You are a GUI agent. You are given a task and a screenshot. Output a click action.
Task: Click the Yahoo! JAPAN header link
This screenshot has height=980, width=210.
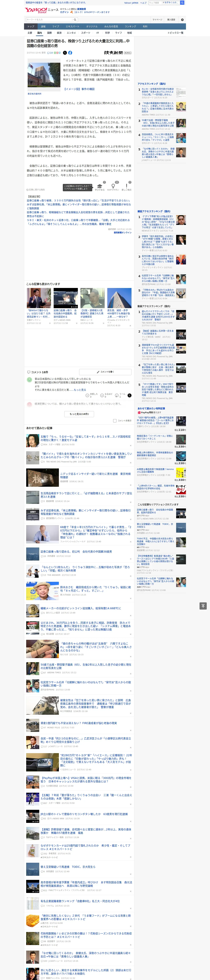(x=131, y=3)
